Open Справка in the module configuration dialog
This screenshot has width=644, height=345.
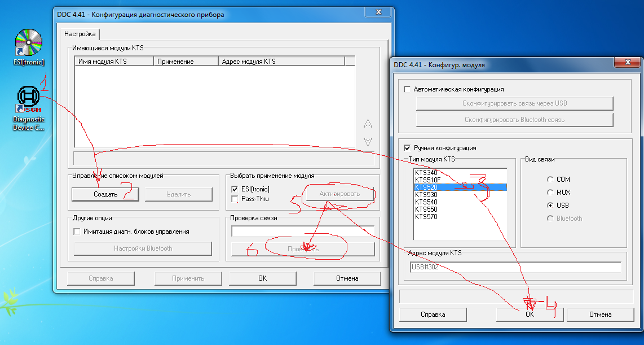(433, 315)
